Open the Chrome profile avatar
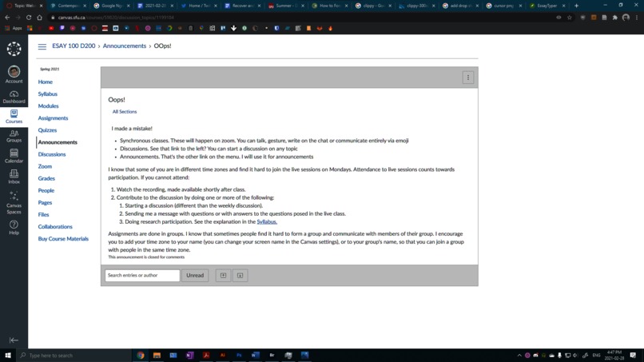This screenshot has width=644, height=362. click(626, 18)
